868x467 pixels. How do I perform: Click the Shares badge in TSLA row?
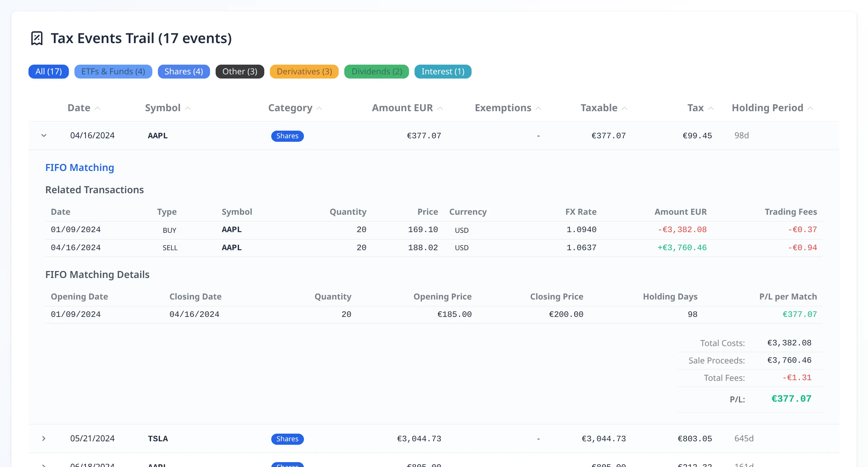coord(288,439)
